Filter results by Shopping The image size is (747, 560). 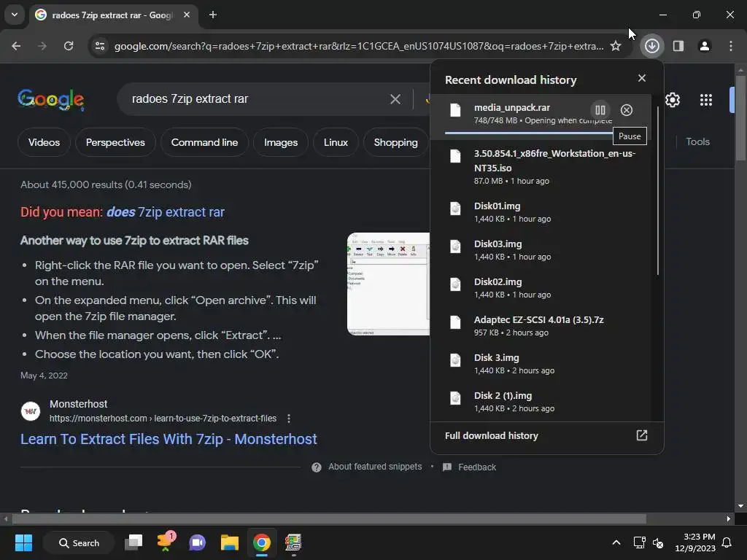click(395, 142)
